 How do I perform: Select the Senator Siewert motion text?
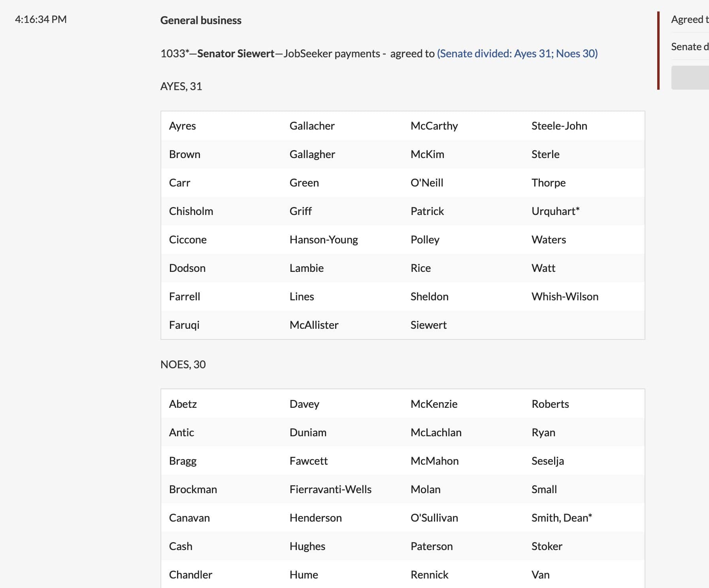298,53
